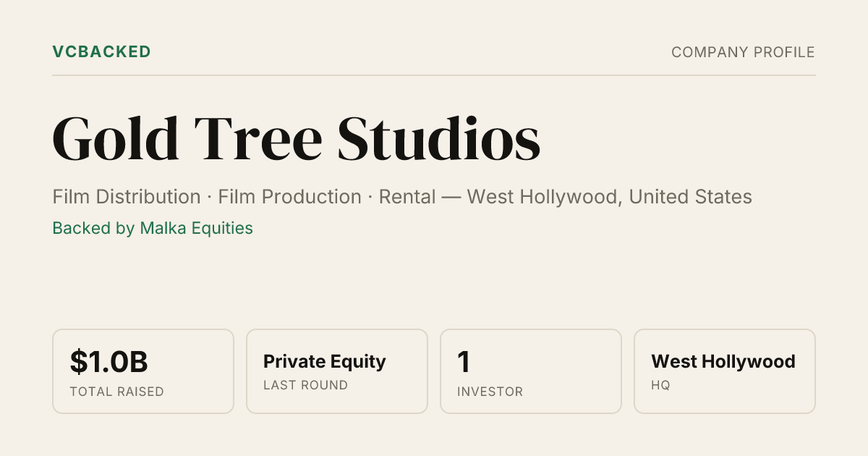Choose the Rental category tag

tap(406, 197)
